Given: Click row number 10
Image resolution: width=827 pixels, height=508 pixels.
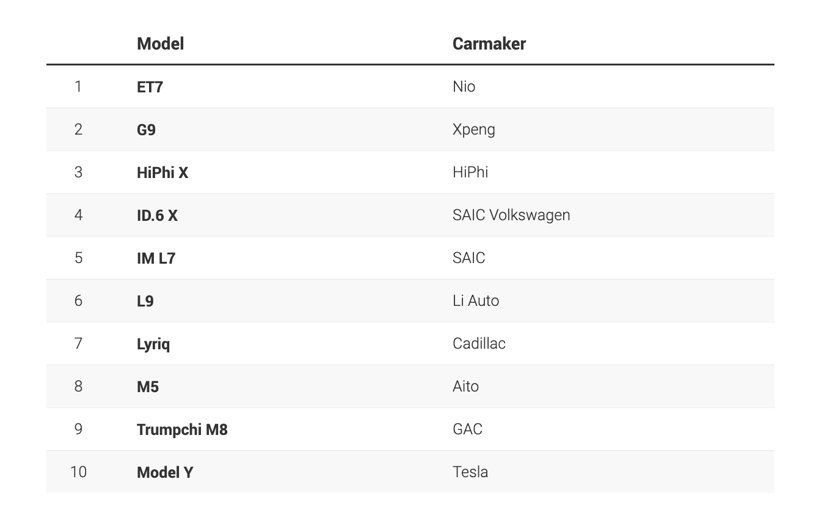Looking at the screenshot, I should click(78, 472).
